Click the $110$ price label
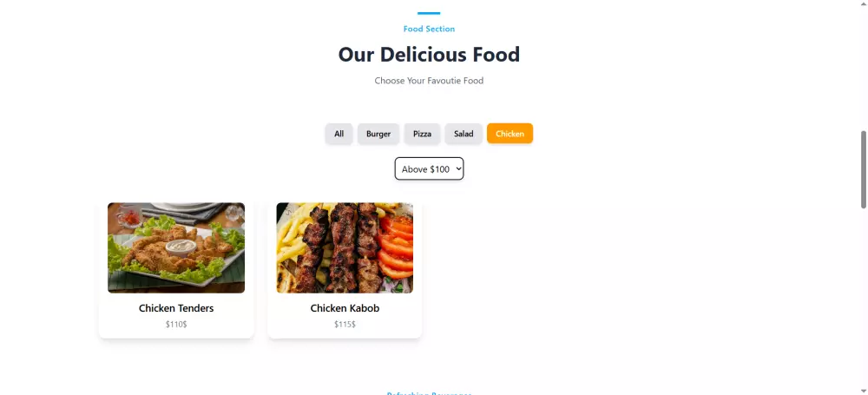Image resolution: width=868 pixels, height=395 pixels. 176,324
